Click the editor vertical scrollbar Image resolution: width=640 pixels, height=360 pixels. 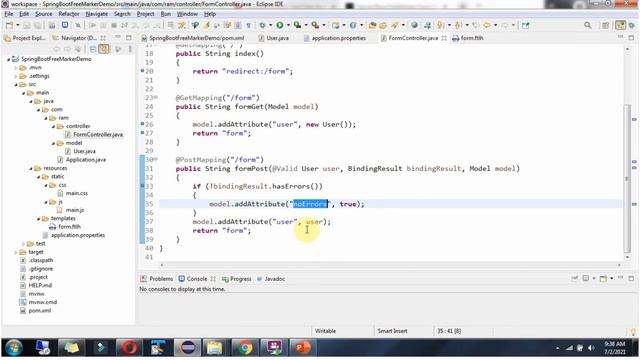tap(627, 178)
